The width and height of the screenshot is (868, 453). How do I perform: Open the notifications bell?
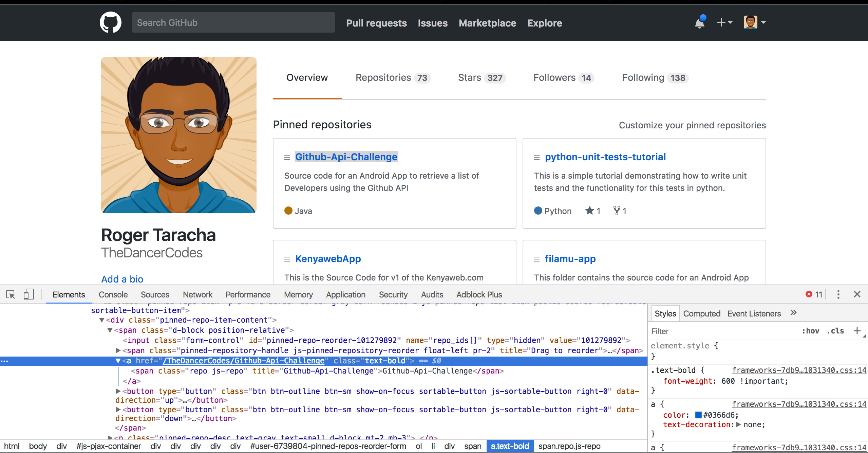700,23
